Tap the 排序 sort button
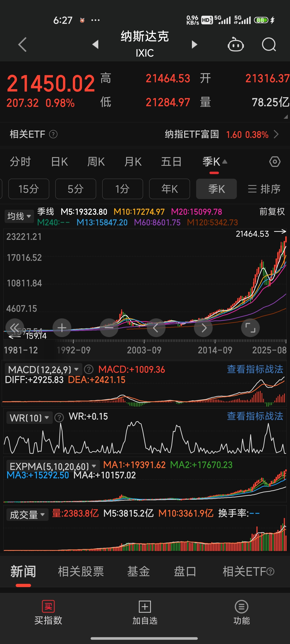Image resolution: width=290 pixels, height=644 pixels. [264, 189]
